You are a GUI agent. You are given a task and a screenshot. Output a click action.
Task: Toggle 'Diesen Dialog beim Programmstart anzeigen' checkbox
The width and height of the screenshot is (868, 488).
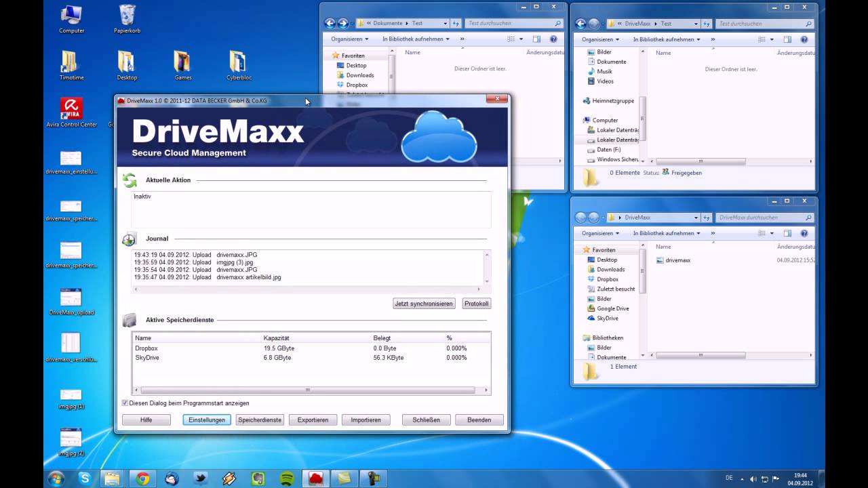coord(125,403)
